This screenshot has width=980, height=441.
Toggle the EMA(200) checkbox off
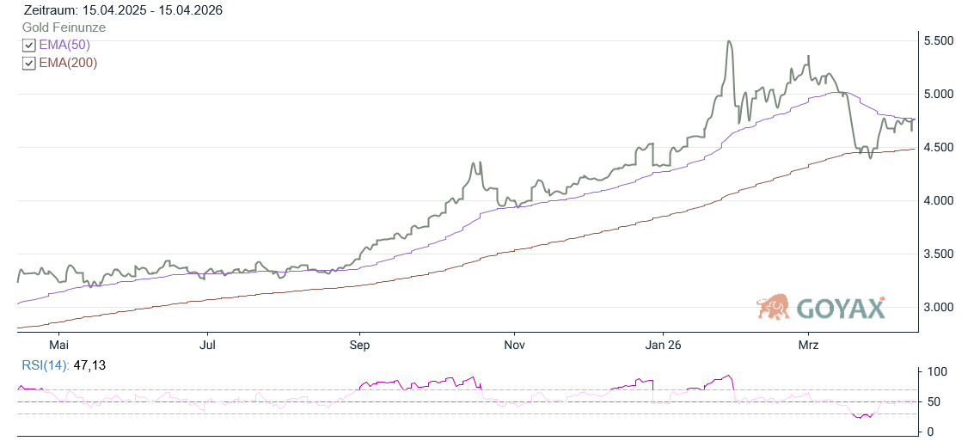(x=29, y=64)
